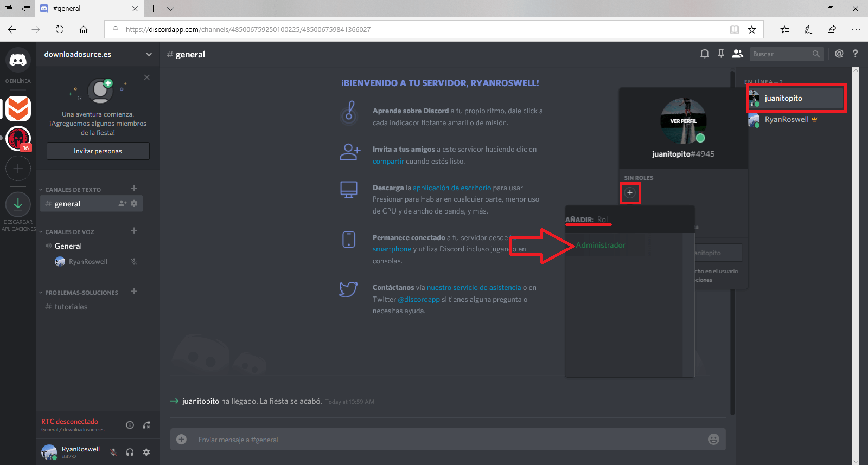The width and height of the screenshot is (868, 465).
Task: Open general channel settings gear
Action: point(134,204)
